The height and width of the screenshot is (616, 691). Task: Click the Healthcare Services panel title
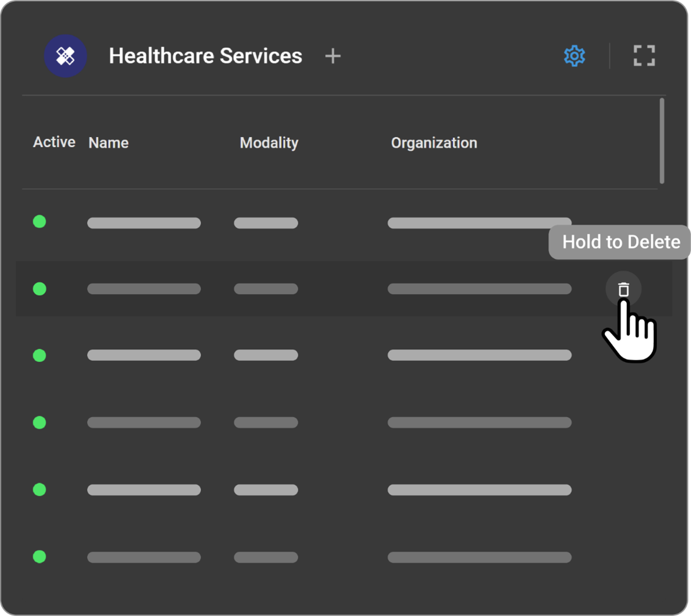[x=205, y=56]
